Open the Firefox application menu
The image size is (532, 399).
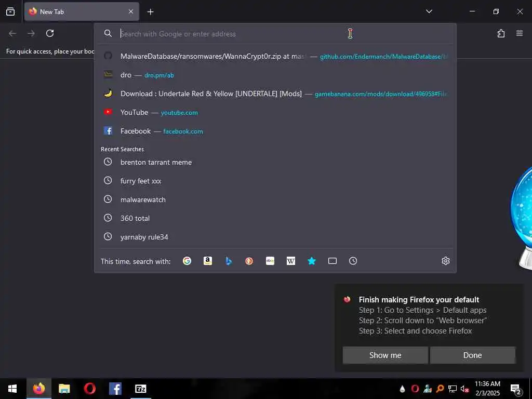tap(520, 33)
